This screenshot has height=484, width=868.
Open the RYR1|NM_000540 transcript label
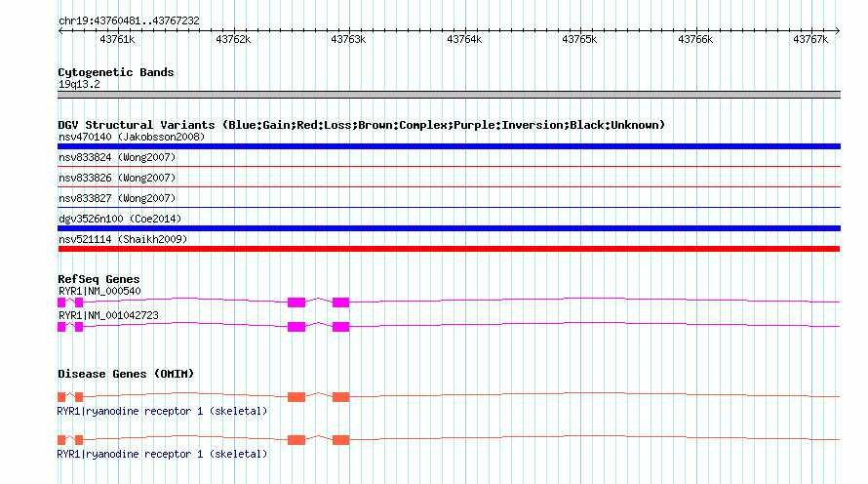coord(99,292)
